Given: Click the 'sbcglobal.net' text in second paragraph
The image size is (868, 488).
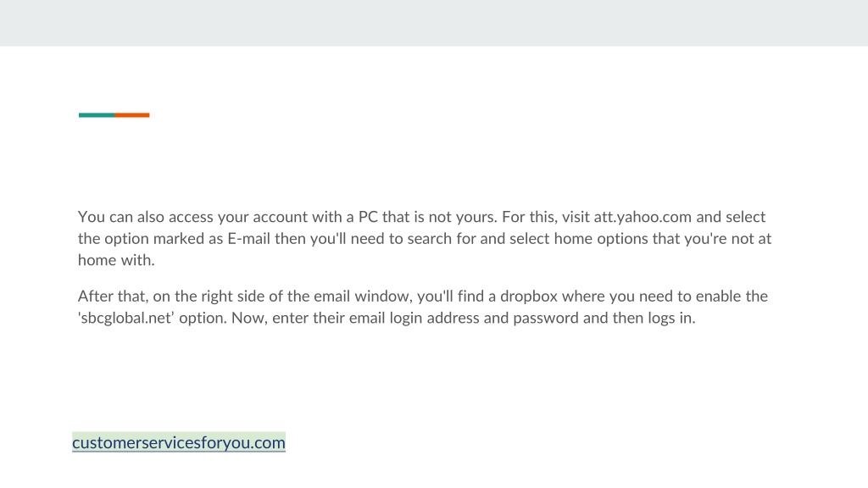Looking at the screenshot, I should click(x=125, y=319).
